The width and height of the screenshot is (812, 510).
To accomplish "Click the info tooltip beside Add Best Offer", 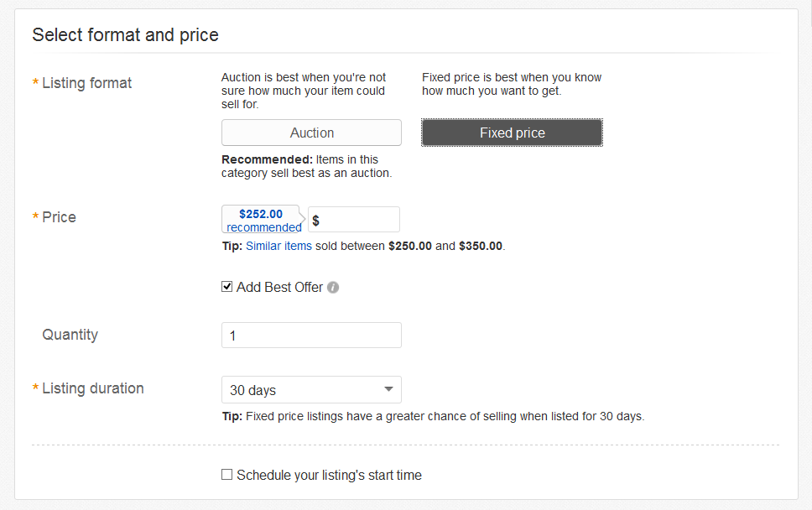I will tap(333, 287).
